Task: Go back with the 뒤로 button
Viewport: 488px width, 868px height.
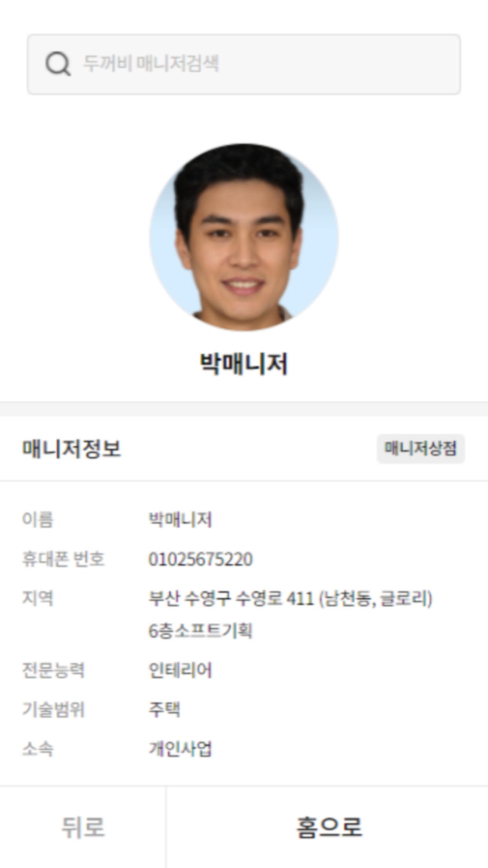Action: [83, 827]
